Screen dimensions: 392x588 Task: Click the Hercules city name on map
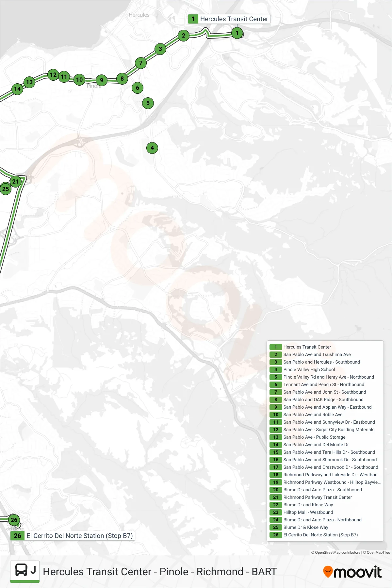(139, 15)
